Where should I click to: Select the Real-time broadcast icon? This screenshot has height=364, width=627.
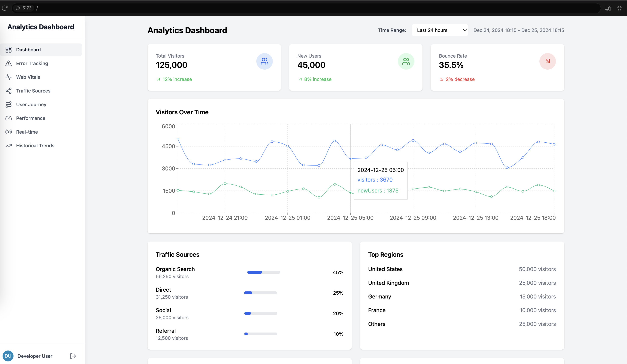tap(9, 132)
